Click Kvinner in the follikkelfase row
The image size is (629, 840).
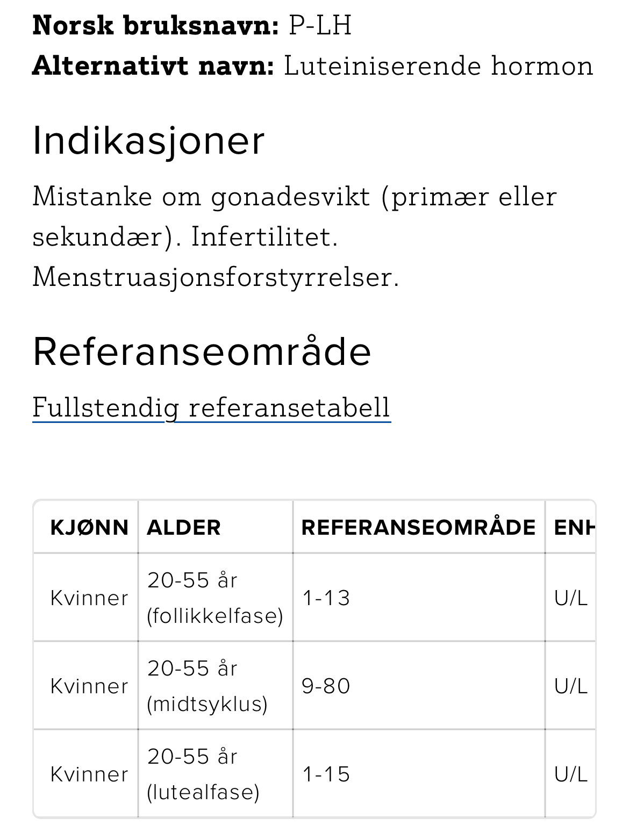[89, 598]
